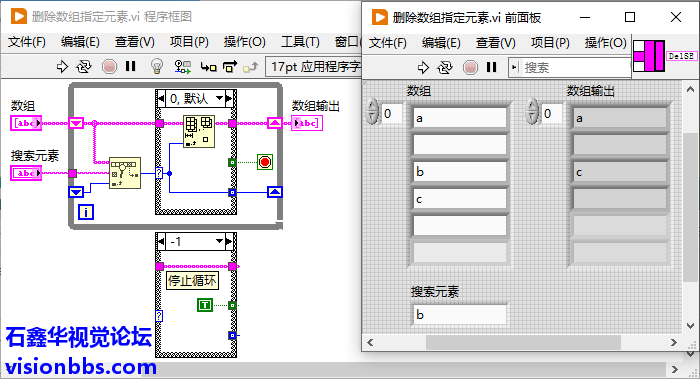Open the 17pt application font dropdown
This screenshot has width=700, height=379.
(x=313, y=67)
